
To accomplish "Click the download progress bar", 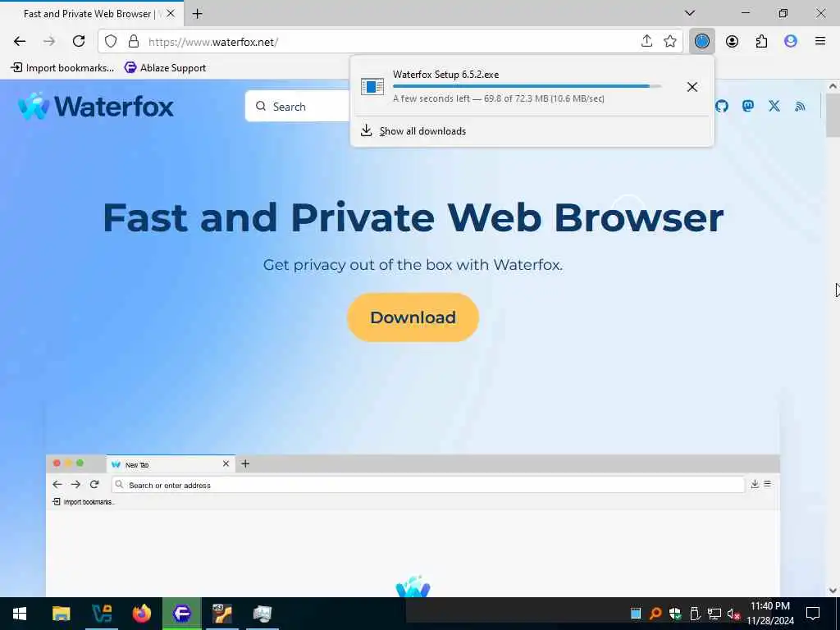I will [527, 86].
